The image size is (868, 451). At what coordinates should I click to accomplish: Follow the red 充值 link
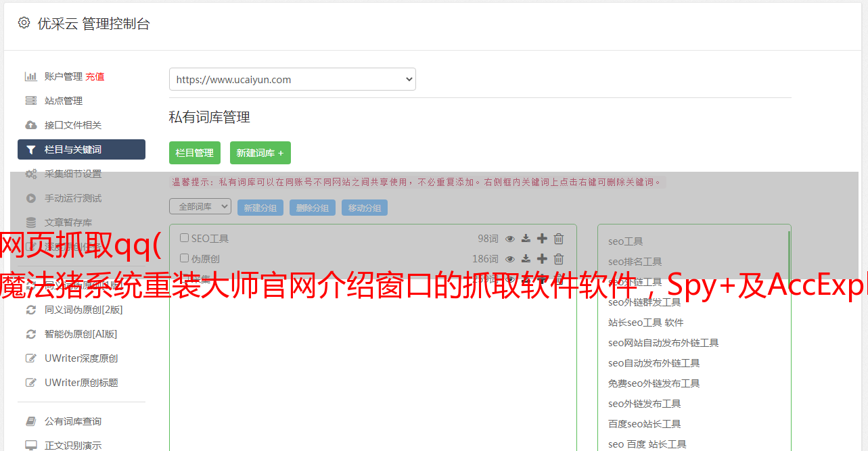(x=95, y=76)
